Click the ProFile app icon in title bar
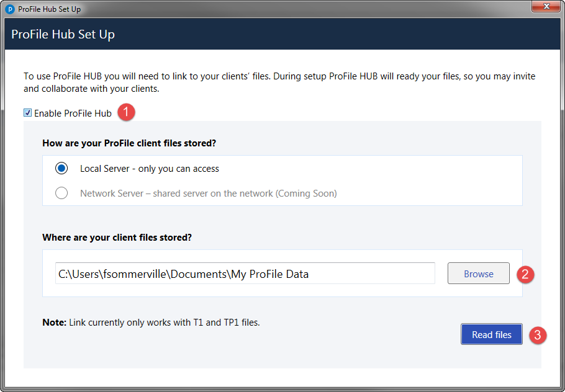The height and width of the screenshot is (392, 565). click(x=10, y=9)
